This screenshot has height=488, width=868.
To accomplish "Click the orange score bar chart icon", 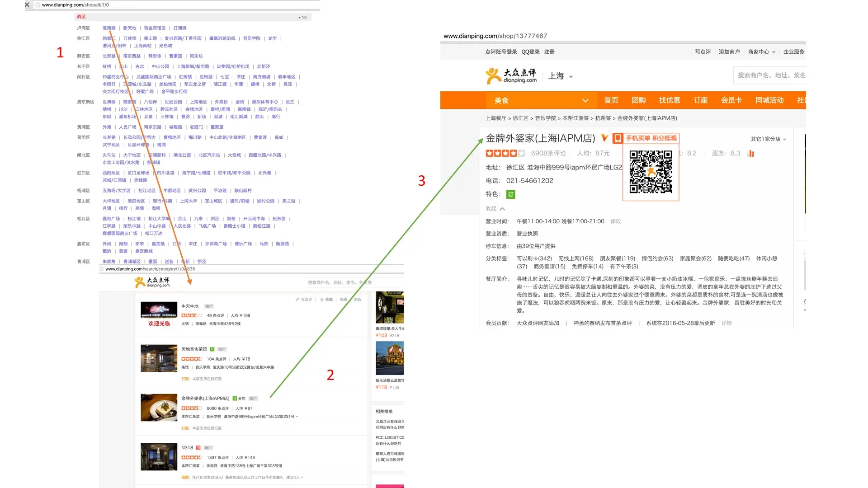I will point(751,154).
